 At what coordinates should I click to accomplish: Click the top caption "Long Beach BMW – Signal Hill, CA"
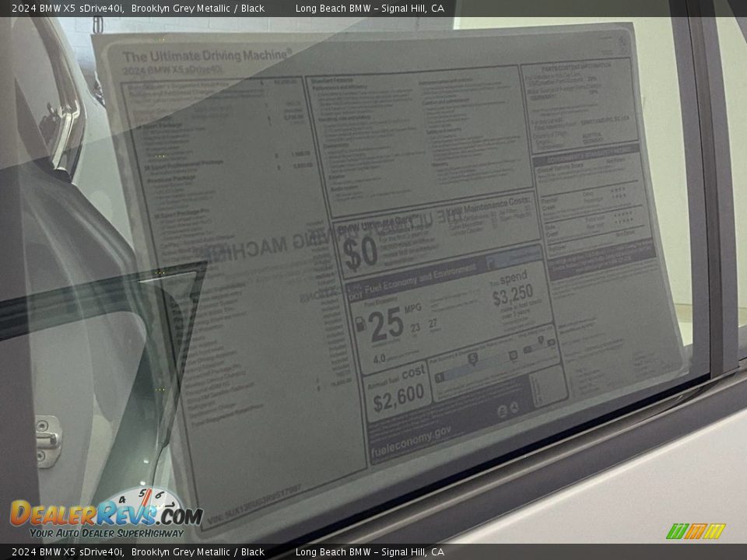coord(370,8)
